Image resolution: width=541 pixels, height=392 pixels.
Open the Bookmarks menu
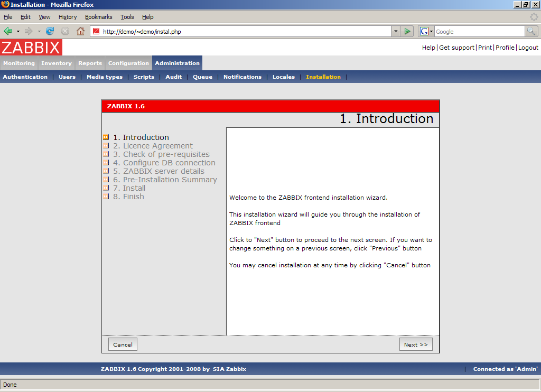pos(99,17)
